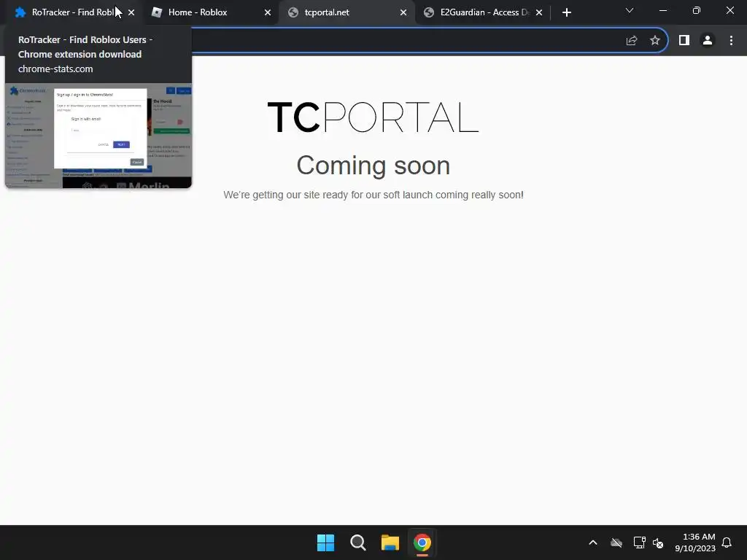Close the E2Guardian tab
This screenshot has height=560, width=747.
click(539, 12)
